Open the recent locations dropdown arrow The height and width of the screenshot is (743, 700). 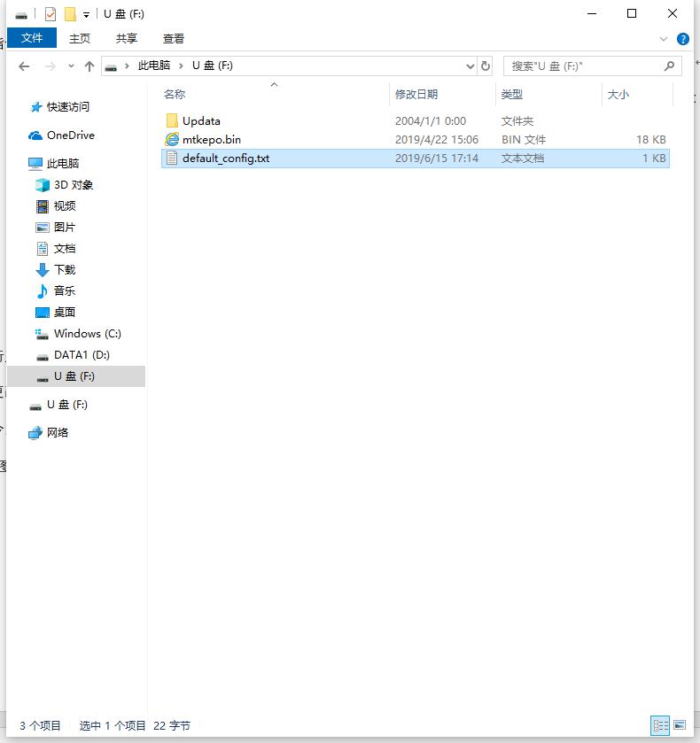click(x=70, y=67)
